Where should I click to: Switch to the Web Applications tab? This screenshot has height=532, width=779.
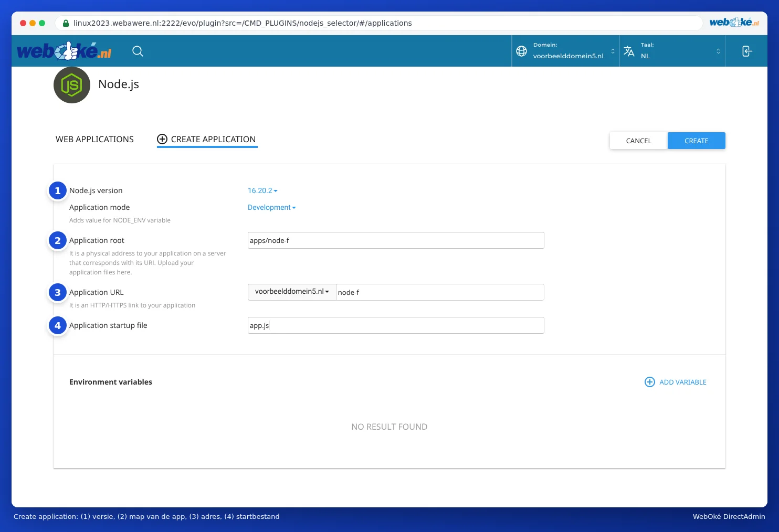pos(94,139)
